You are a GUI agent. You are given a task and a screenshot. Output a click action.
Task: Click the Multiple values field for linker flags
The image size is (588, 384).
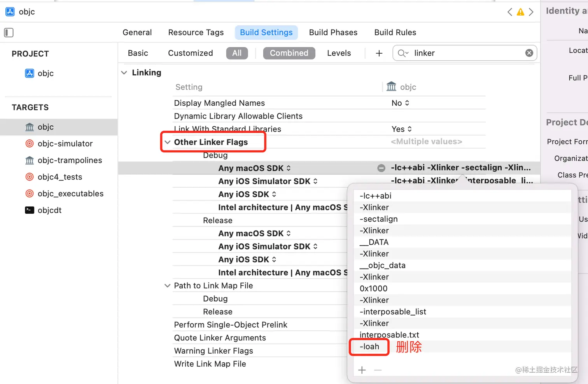(427, 142)
